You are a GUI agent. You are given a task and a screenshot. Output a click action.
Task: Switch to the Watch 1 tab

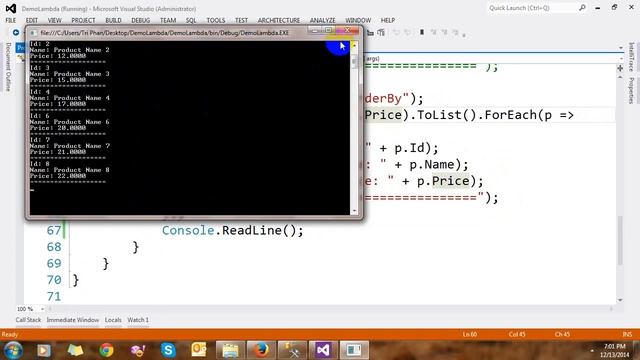point(138,320)
